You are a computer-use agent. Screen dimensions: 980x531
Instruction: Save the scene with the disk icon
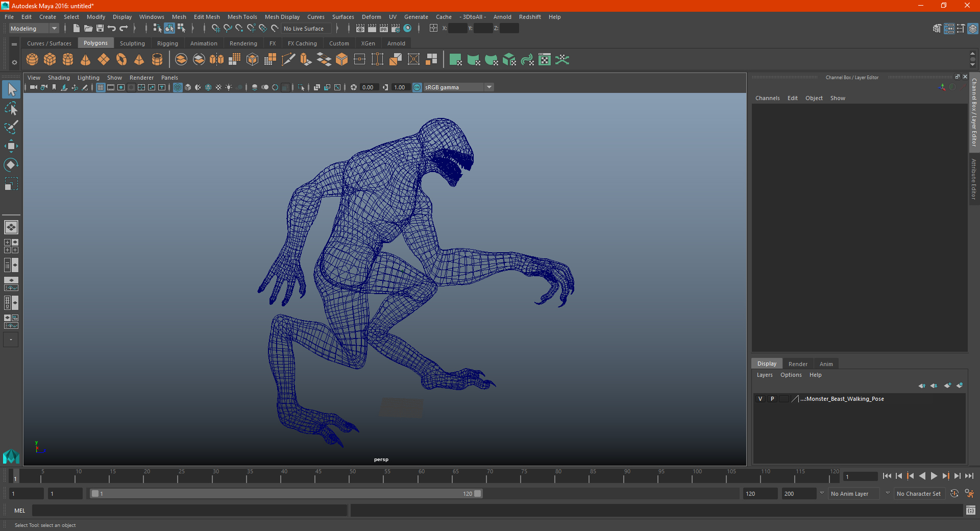pyautogui.click(x=100, y=29)
